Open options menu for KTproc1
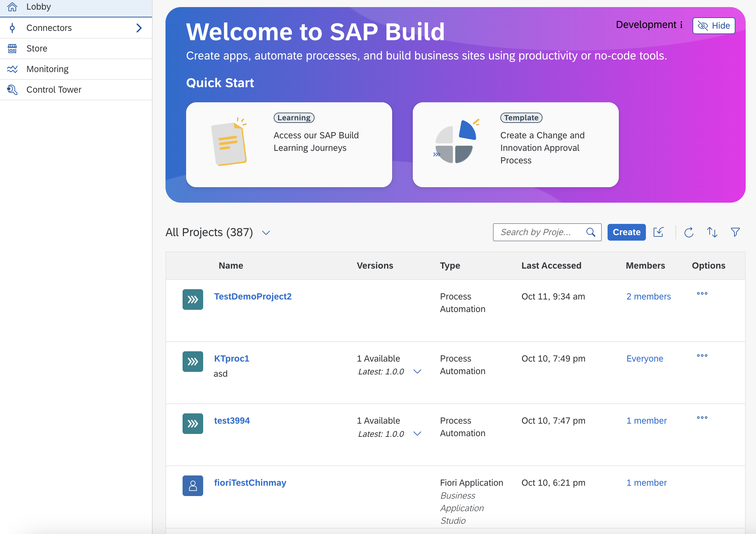The image size is (756, 534). click(x=702, y=355)
